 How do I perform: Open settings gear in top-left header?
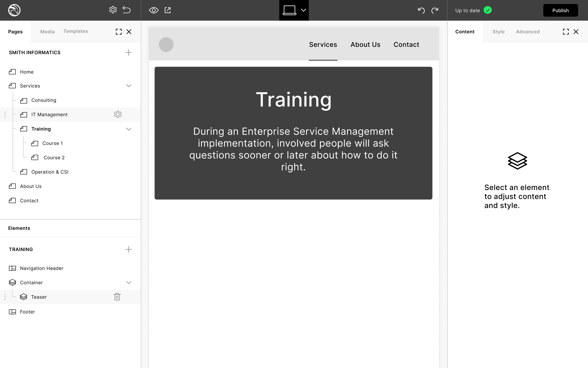pos(113,10)
